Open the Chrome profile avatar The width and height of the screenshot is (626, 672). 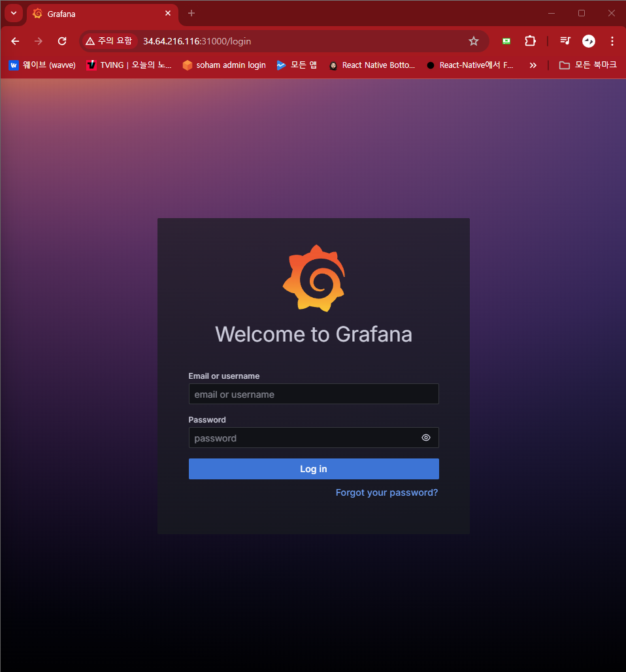(x=589, y=41)
